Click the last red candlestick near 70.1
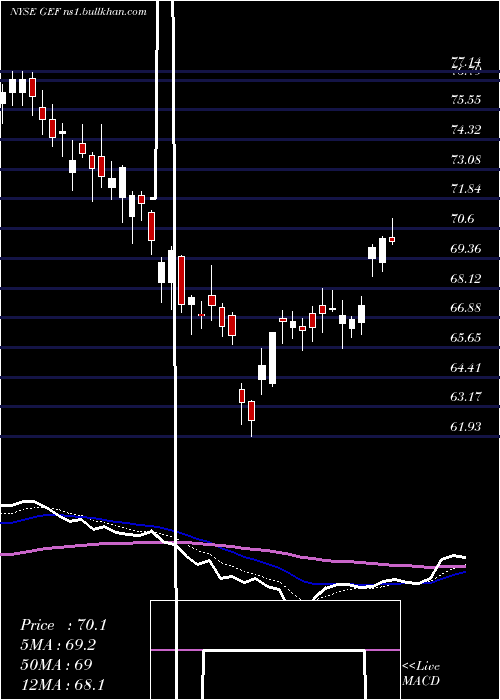The image size is (500, 700). (392, 239)
